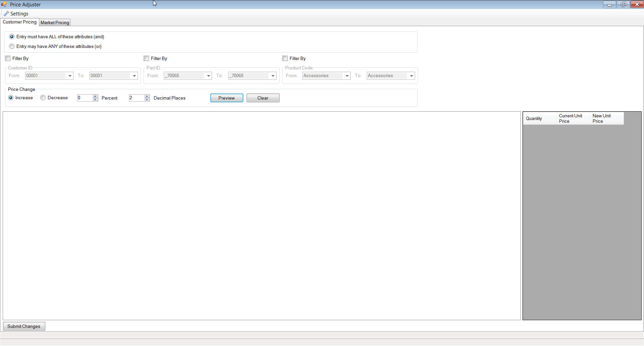The height and width of the screenshot is (346, 644).
Task: Select 'Entry may have ANY' radio option
Action: coord(12,46)
